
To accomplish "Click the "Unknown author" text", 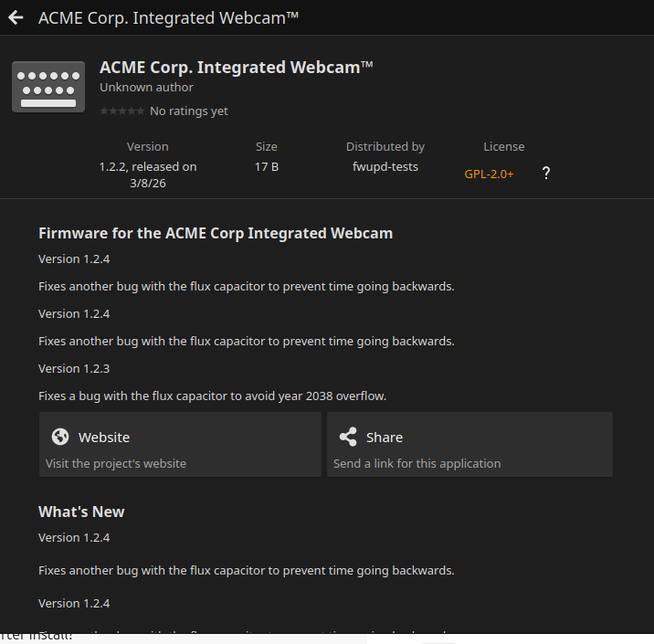I will pyautogui.click(x=146, y=88).
